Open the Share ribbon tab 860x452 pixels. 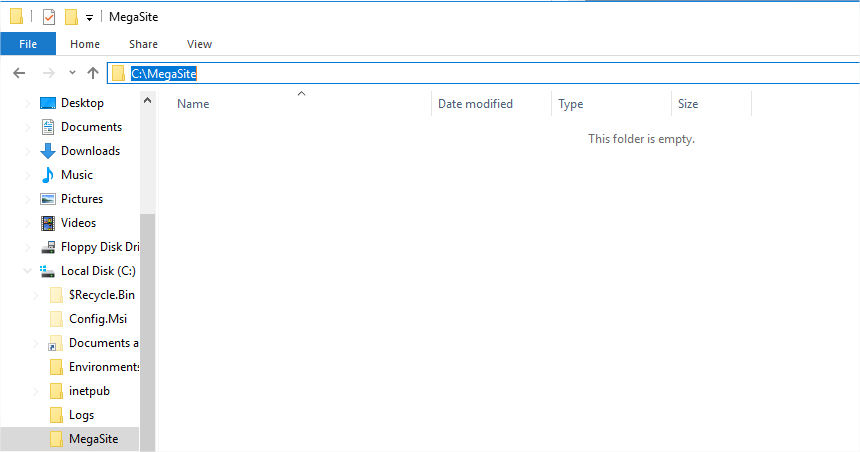click(143, 44)
